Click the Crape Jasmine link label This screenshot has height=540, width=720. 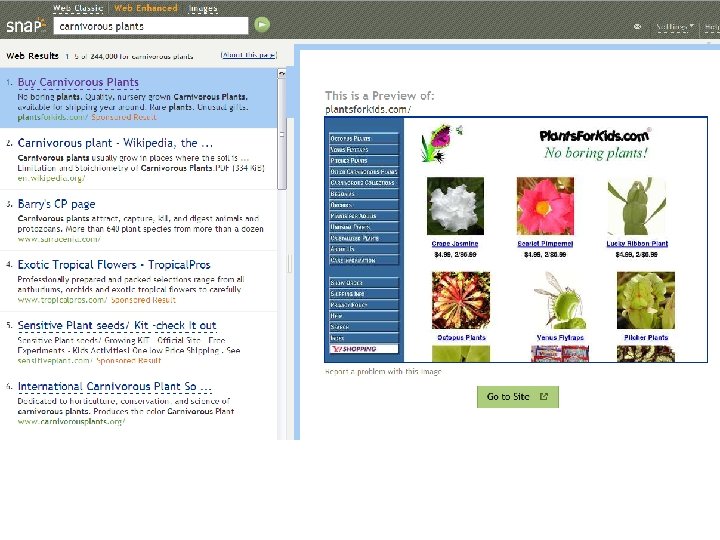(x=455, y=244)
